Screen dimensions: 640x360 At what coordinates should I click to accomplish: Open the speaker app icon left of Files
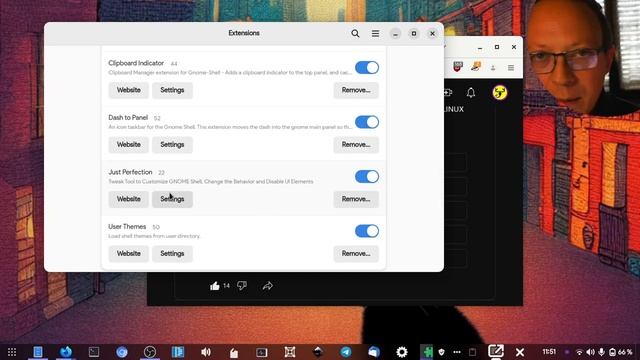coord(206,352)
